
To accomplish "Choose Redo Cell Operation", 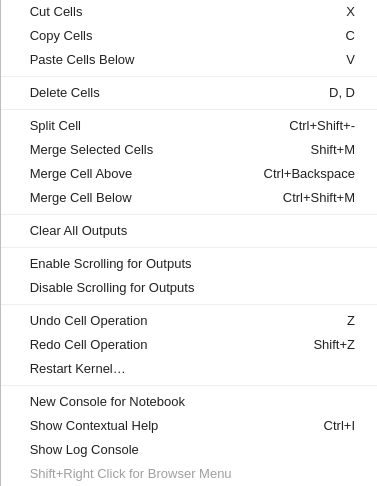I will coord(189,345).
